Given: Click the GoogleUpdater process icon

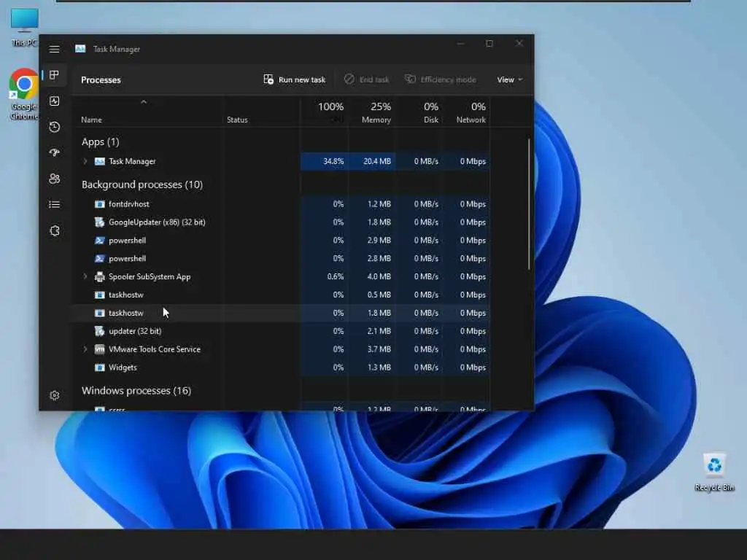Looking at the screenshot, I should (x=99, y=222).
